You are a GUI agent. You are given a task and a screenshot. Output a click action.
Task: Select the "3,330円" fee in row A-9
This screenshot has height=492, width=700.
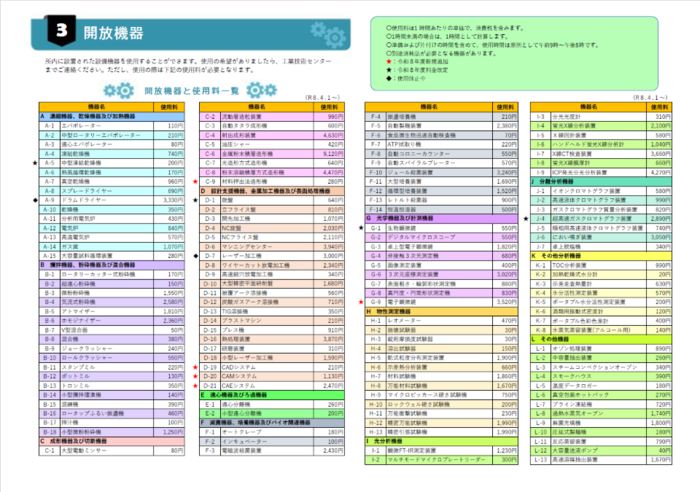169,200
